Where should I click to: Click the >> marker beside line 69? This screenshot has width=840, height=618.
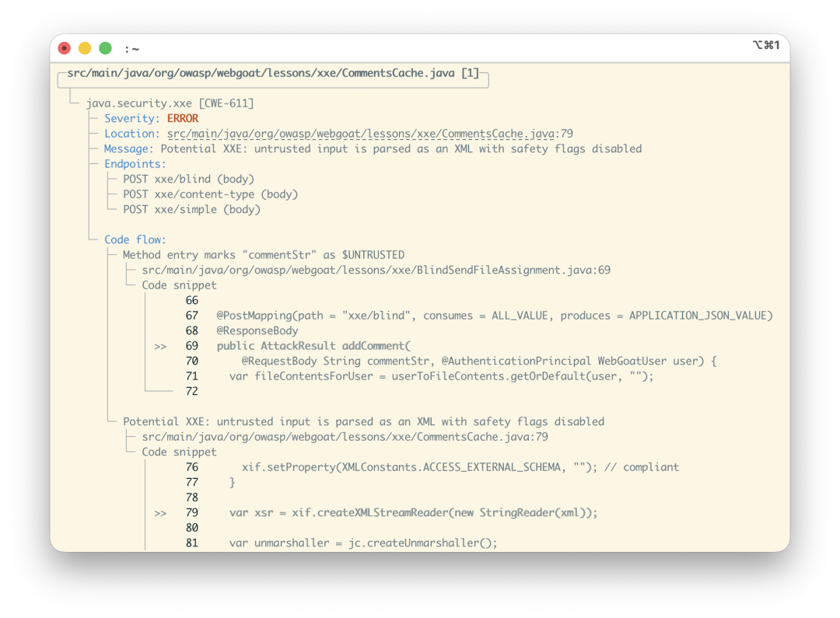[x=160, y=347]
